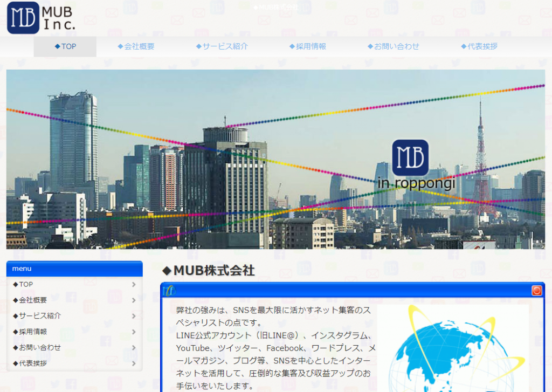The width and height of the screenshot is (552, 392).
Task: Click the chevron on the sidebar 会社概要 row
Action: click(134, 300)
